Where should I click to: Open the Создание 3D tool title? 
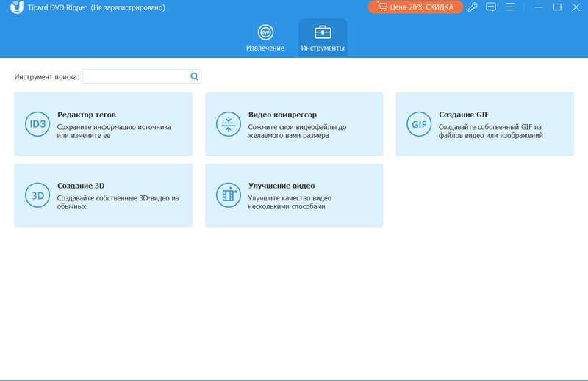(81, 186)
